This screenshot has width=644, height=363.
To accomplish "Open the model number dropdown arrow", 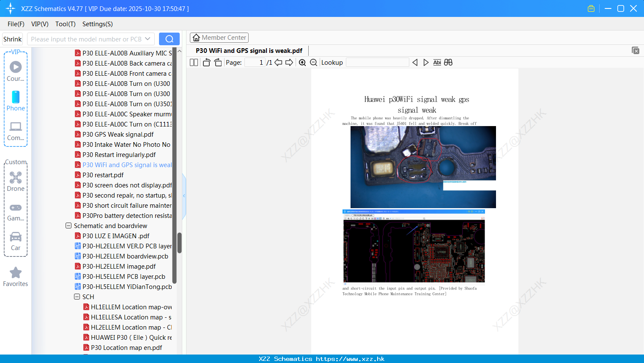I will 148,39.
